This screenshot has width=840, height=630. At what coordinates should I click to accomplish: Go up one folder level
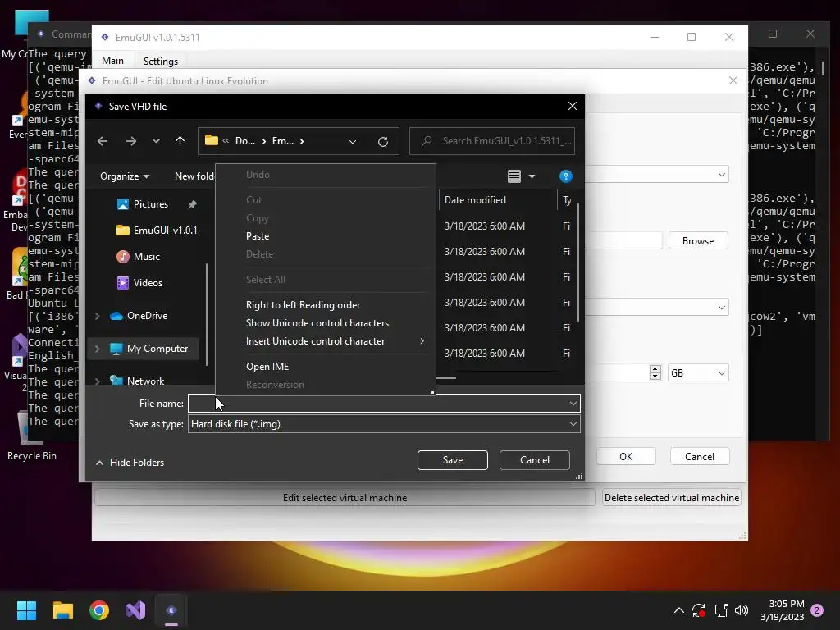(180, 141)
